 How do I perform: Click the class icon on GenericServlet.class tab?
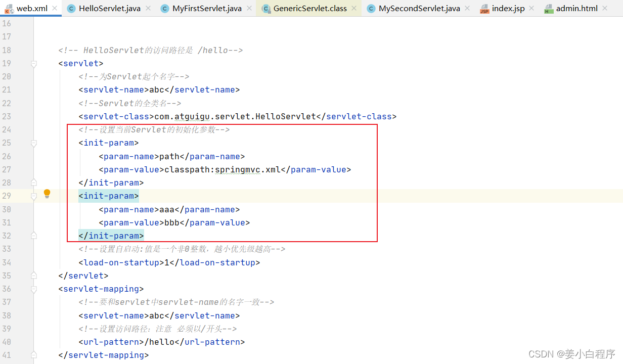tap(266, 8)
